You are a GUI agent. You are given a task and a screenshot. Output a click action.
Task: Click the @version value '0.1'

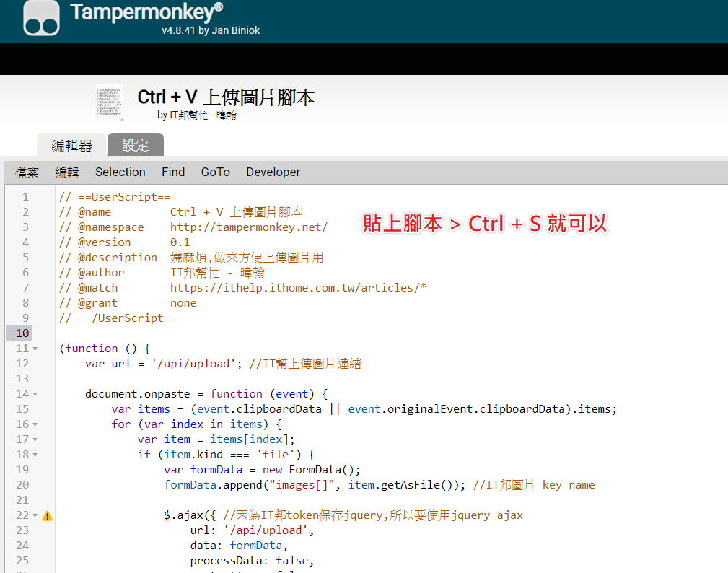180,242
